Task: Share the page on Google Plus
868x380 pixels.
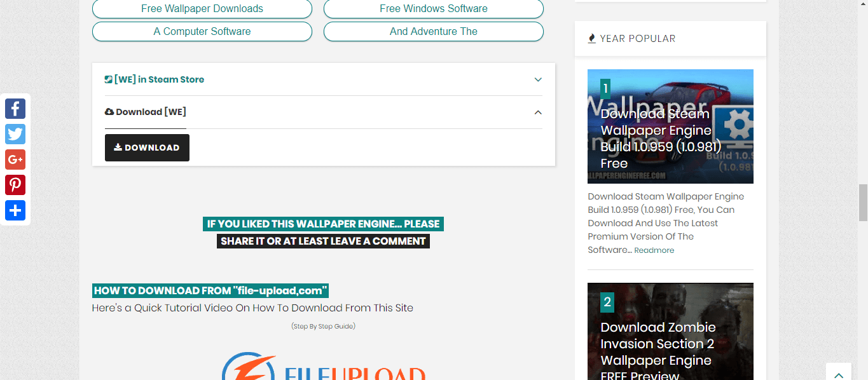Action: coord(15,159)
